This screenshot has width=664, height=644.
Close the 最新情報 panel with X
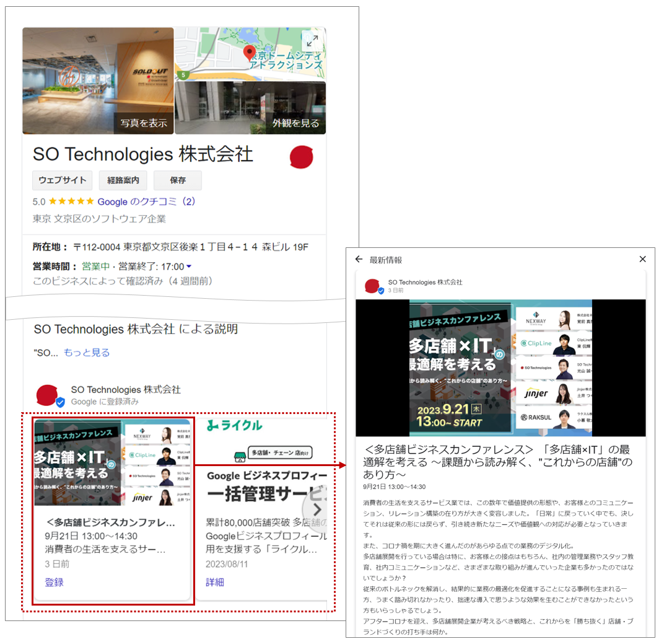click(x=642, y=259)
